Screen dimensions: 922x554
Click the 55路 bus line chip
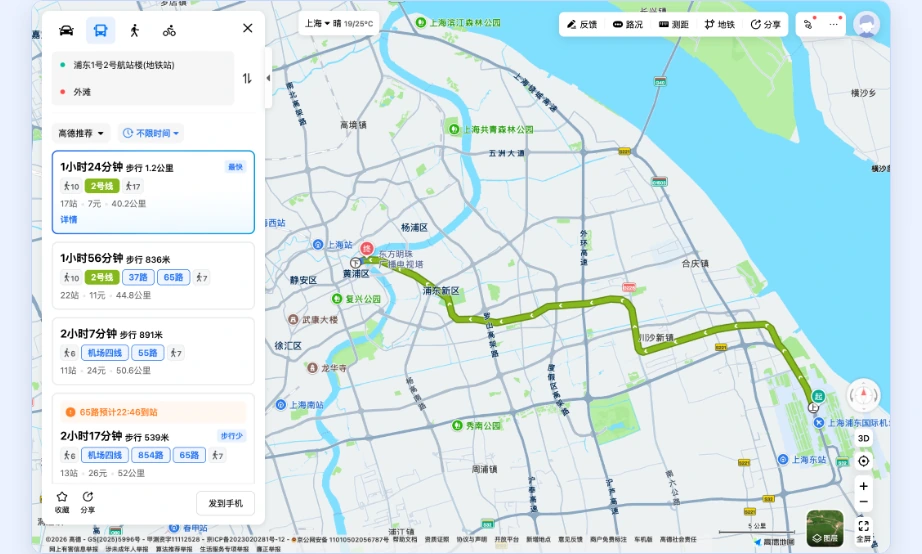[148, 353]
